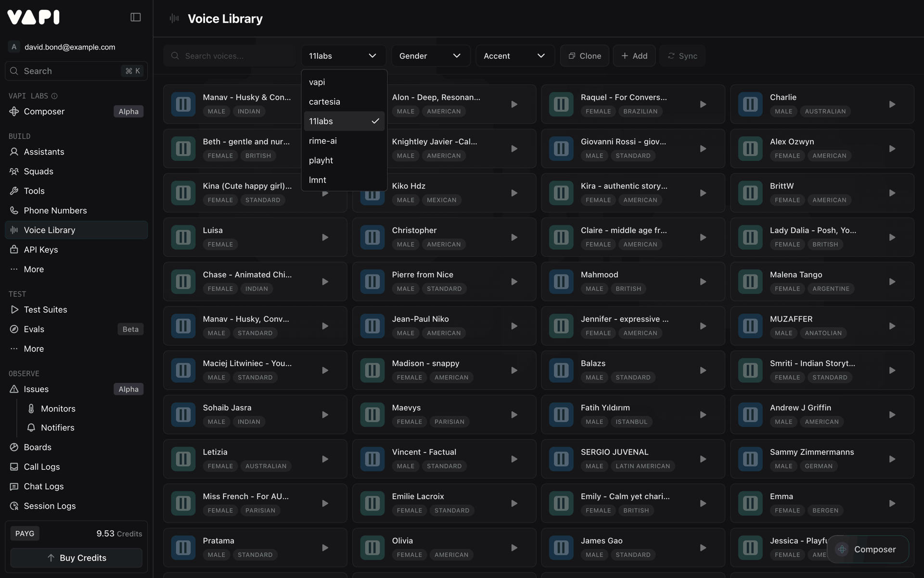
Task: Select 11labs option in dropdown list
Action: tap(344, 121)
